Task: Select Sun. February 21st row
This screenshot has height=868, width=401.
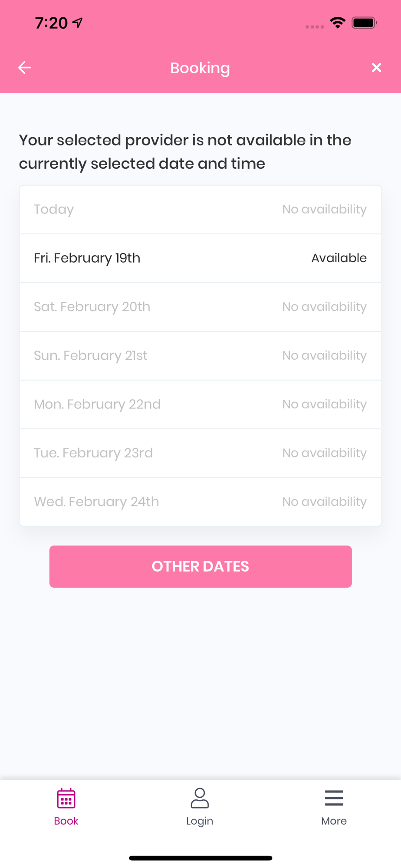Action: point(200,355)
